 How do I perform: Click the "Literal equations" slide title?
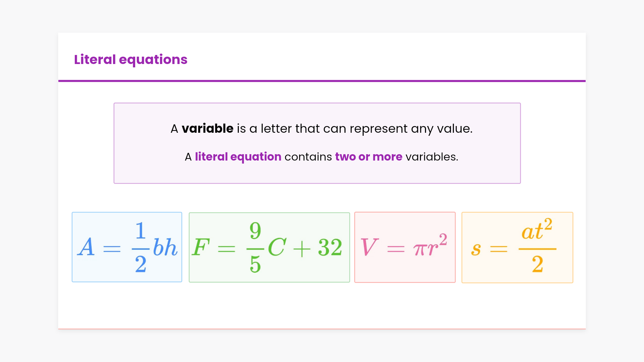click(x=130, y=60)
